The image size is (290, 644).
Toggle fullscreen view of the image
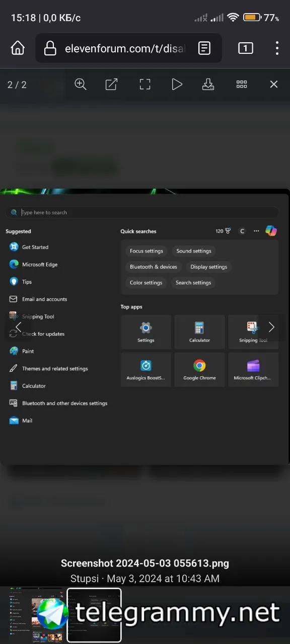(x=145, y=84)
